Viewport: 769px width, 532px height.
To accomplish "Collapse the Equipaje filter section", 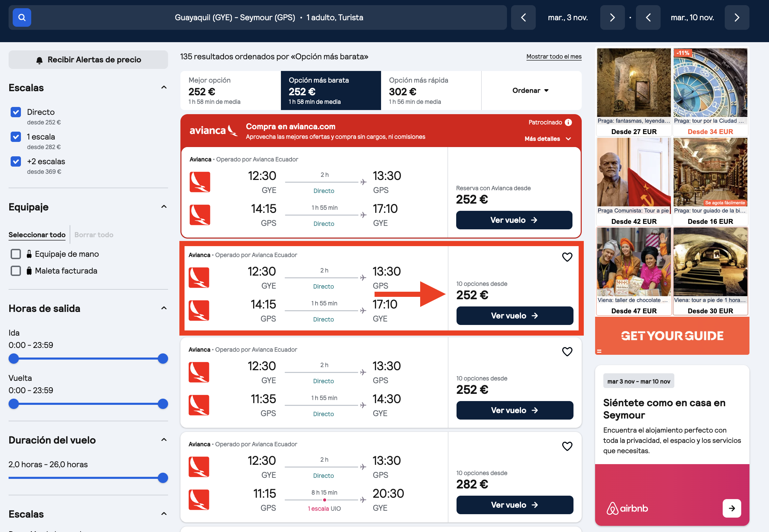I will pos(164,207).
